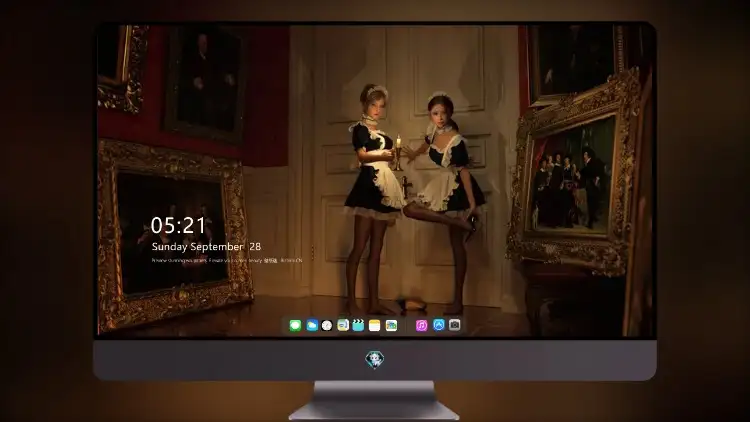Click the Sunday September 28 date text
This screenshot has width=750, height=422.
[x=206, y=247]
